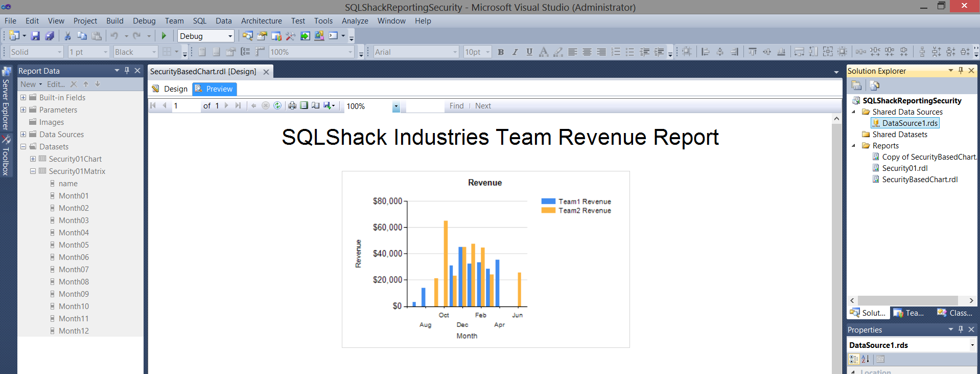Screen dimensions: 980x374
Task: Go to the first report page
Action: (153, 105)
